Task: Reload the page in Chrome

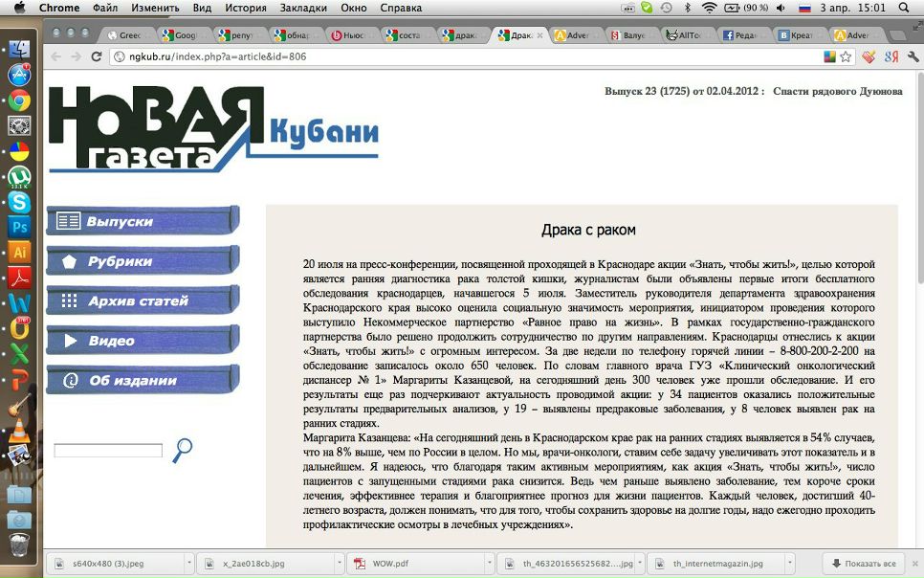Action: 97,57
